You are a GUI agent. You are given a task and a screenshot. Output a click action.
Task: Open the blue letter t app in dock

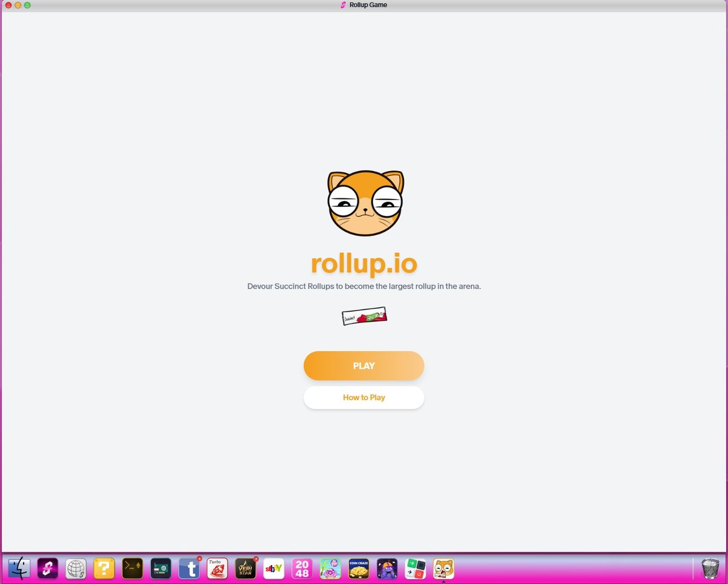pyautogui.click(x=189, y=568)
